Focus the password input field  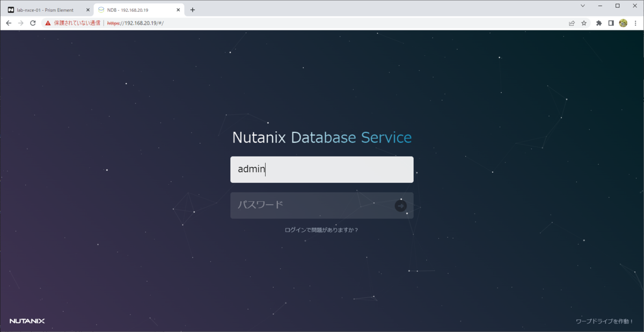click(x=321, y=205)
